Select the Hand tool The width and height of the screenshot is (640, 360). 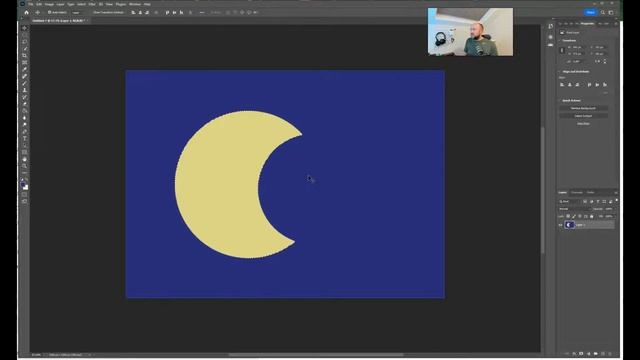(24, 159)
